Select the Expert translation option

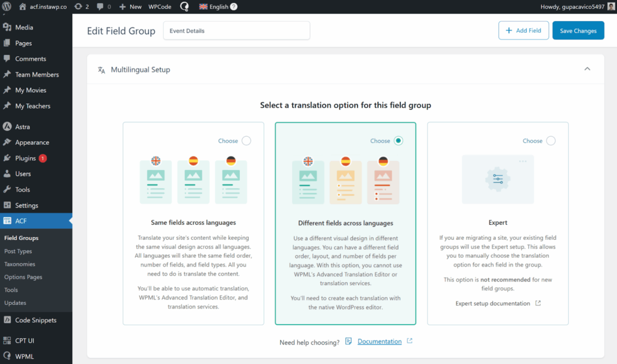point(550,140)
